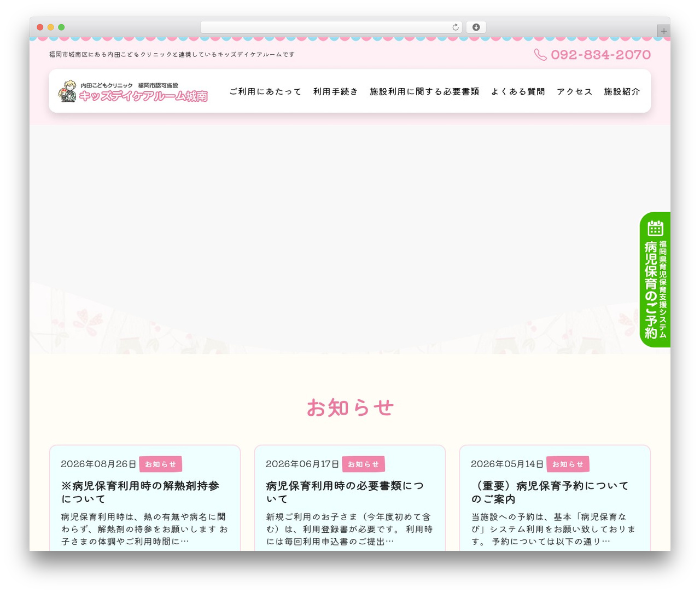Click the キッズデイケアルーム城南 logo text
Image resolution: width=700 pixels, height=593 pixels.
point(143,96)
